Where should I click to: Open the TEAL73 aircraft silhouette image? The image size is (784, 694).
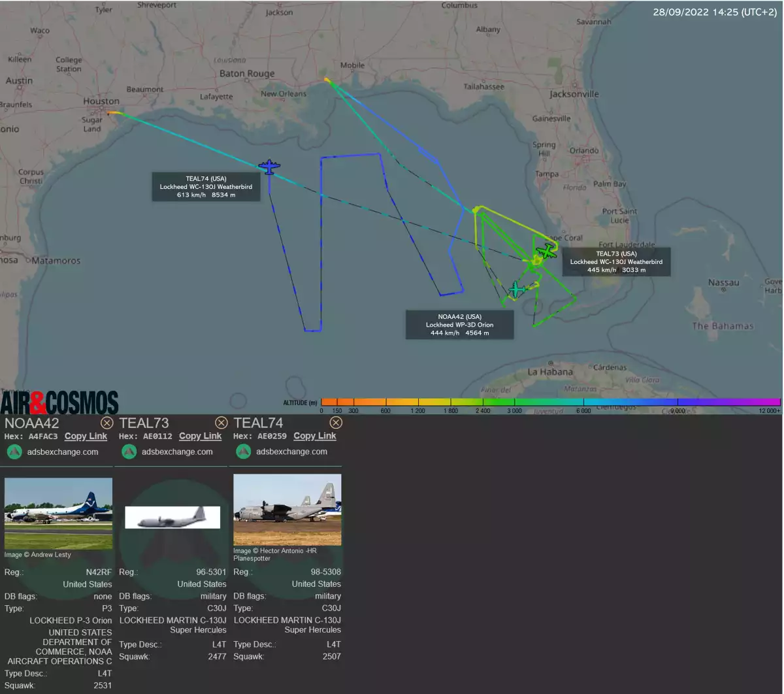172,517
